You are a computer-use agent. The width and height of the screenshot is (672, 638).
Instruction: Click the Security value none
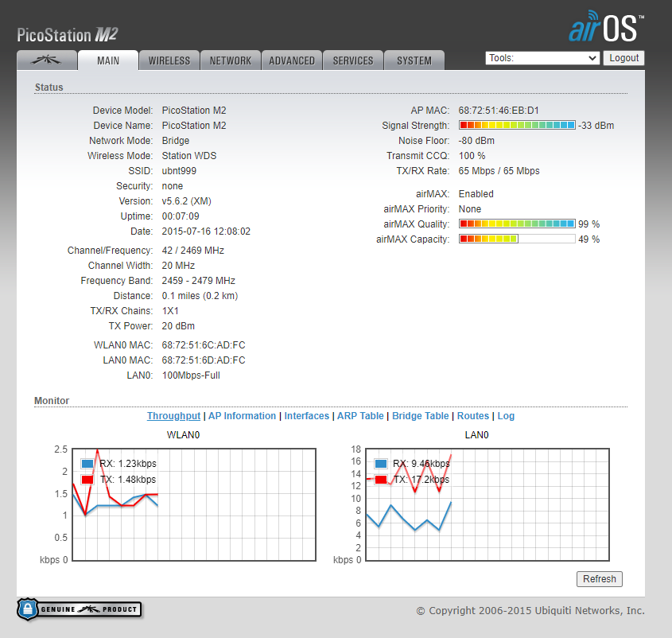(x=173, y=186)
